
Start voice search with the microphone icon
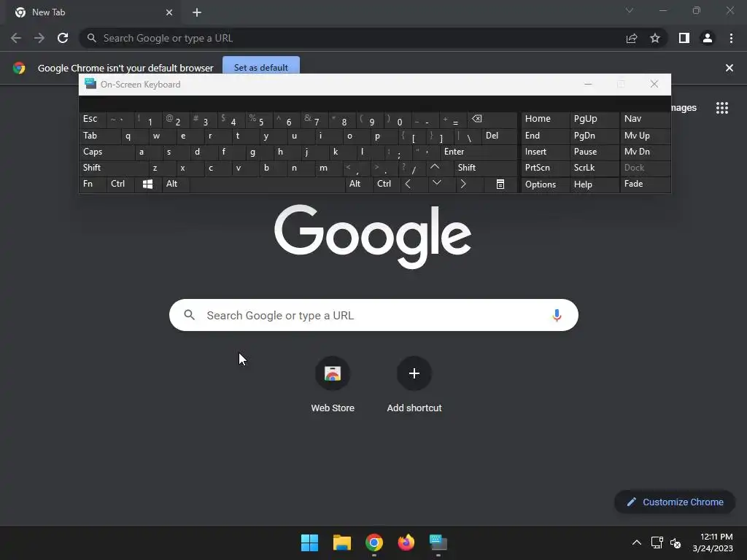[x=557, y=315]
